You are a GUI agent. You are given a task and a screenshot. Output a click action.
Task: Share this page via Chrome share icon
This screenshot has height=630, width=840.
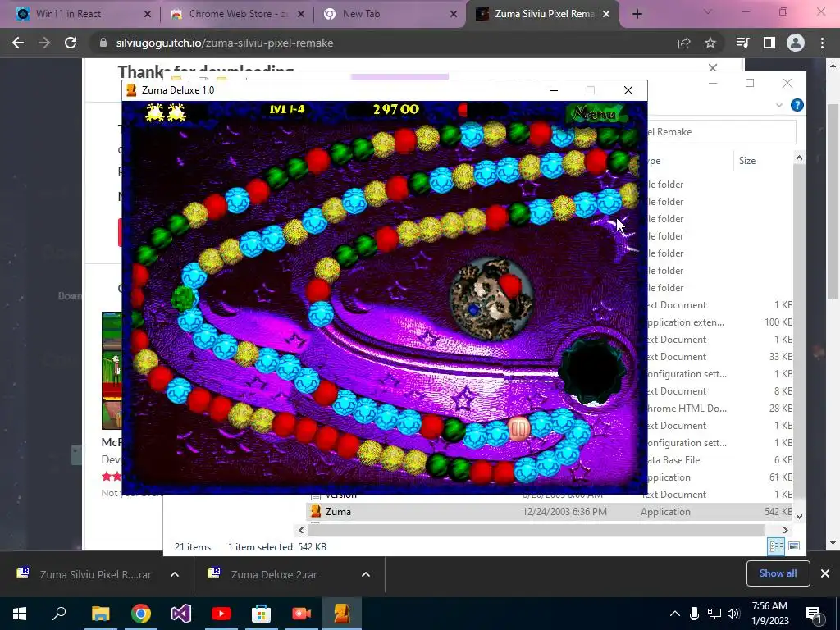[x=684, y=43]
